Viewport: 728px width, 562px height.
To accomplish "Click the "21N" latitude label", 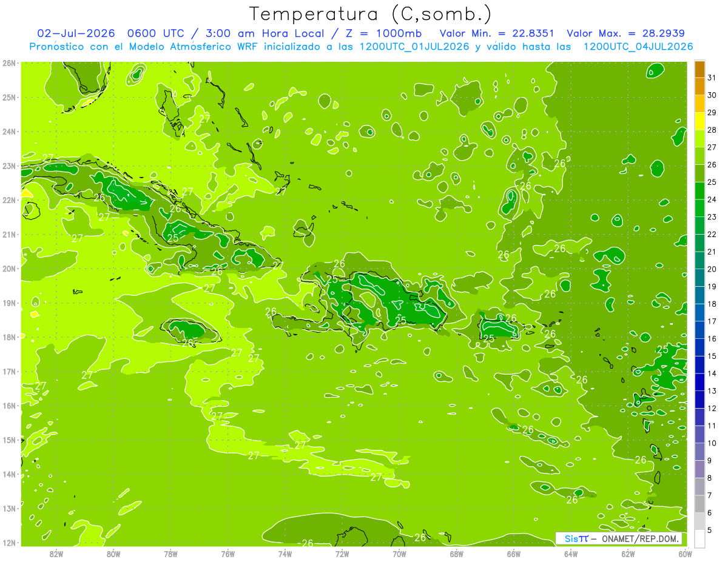I will click(9, 234).
